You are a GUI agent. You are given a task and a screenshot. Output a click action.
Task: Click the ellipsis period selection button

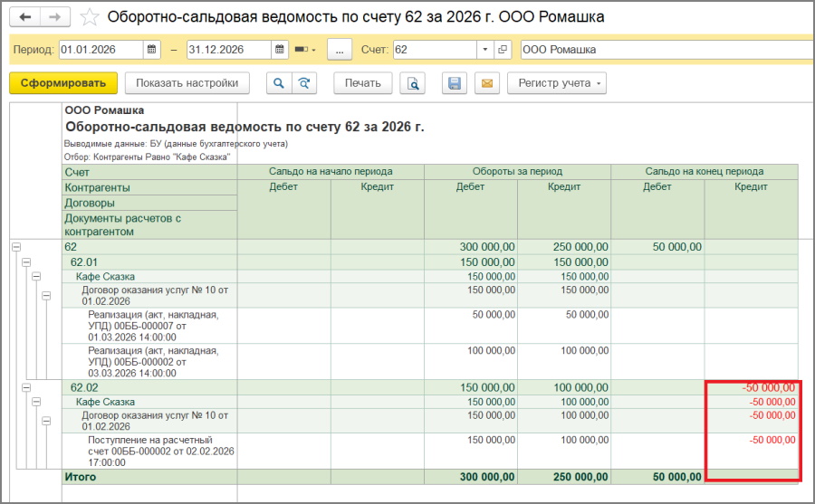(339, 50)
